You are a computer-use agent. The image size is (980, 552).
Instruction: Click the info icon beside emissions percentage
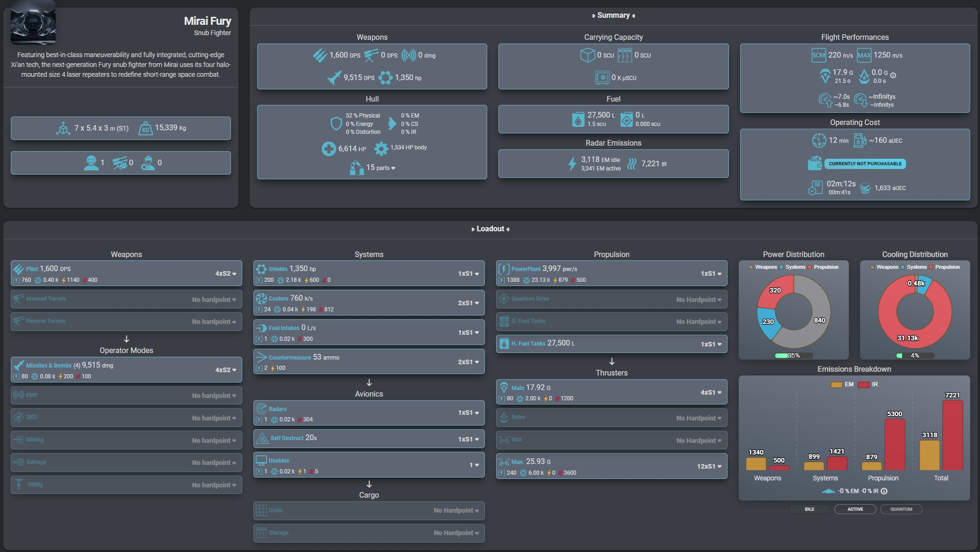(884, 491)
